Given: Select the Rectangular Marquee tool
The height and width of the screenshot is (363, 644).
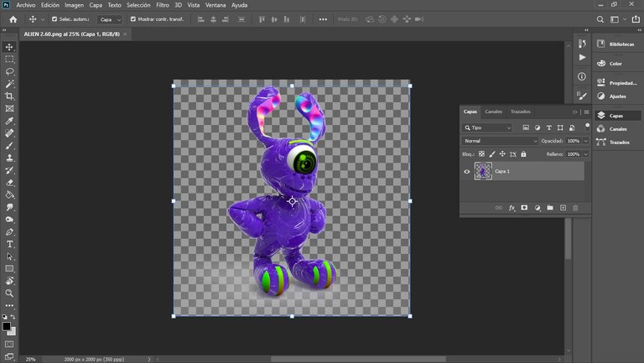Looking at the screenshot, I should (x=9, y=60).
